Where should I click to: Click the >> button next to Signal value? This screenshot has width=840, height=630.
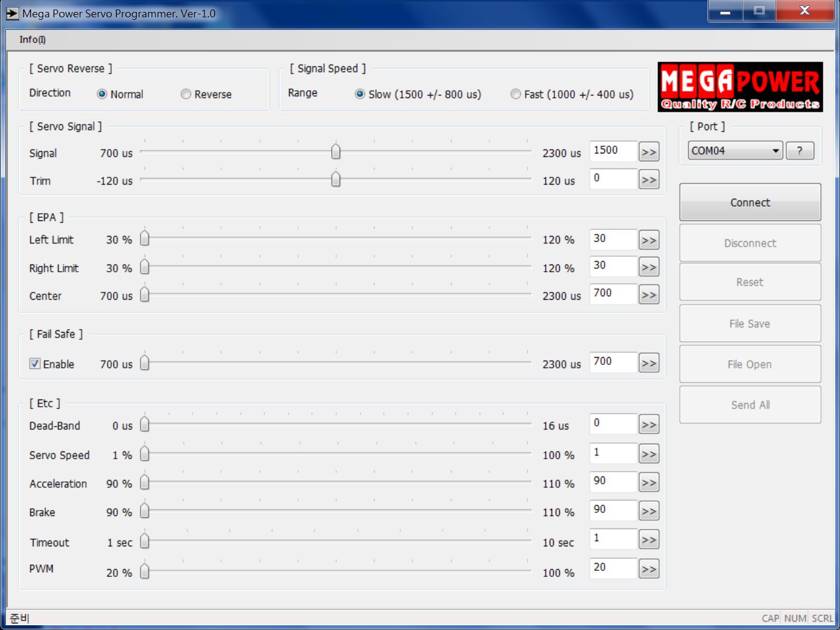coord(648,152)
